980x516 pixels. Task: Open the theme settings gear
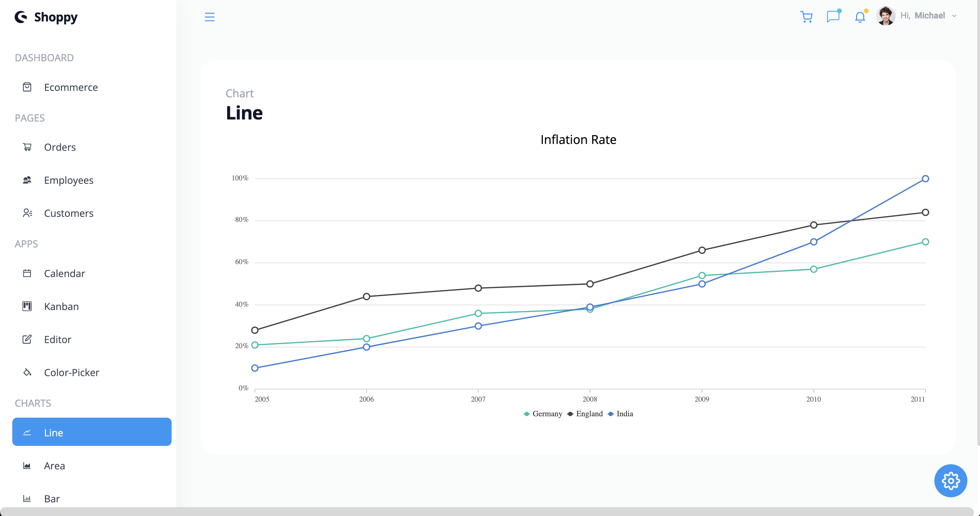pos(950,481)
